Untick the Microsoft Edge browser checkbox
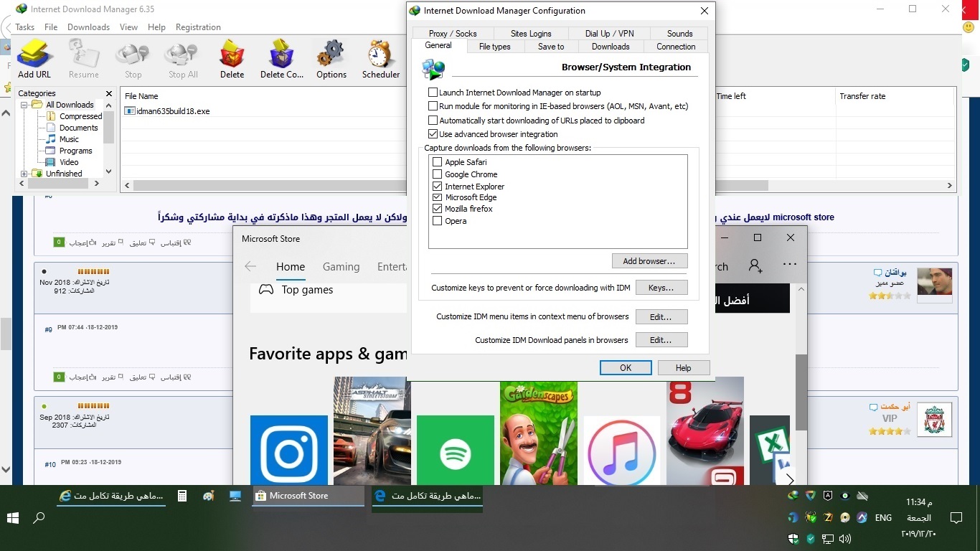 438,197
